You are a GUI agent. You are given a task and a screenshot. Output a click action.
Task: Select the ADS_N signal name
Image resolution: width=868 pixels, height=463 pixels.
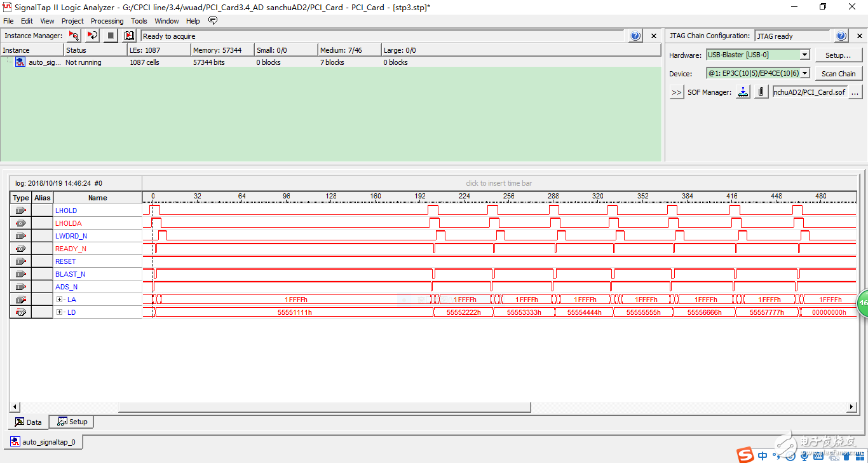[66, 287]
